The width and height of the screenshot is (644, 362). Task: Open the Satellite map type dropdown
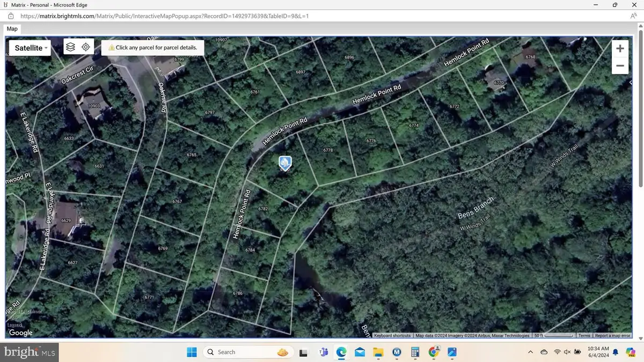[x=30, y=48]
